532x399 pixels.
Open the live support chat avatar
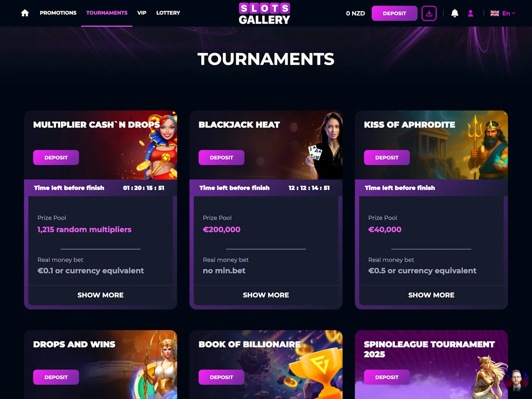(517, 380)
